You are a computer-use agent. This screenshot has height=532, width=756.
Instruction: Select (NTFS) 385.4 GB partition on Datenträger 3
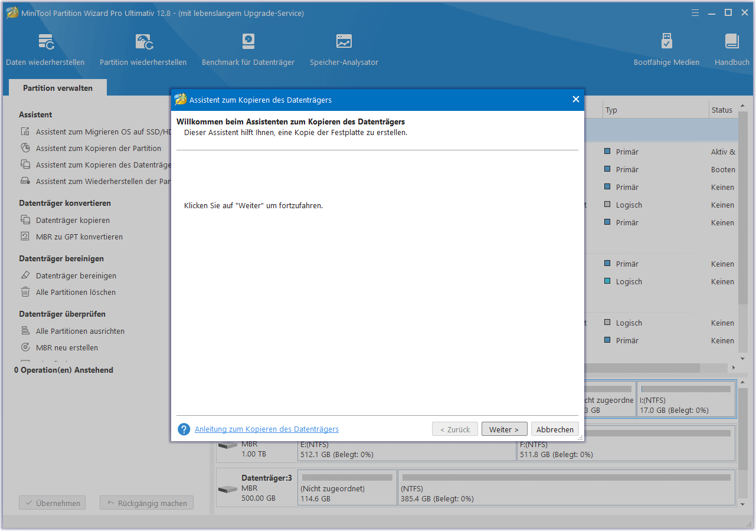[567, 487]
